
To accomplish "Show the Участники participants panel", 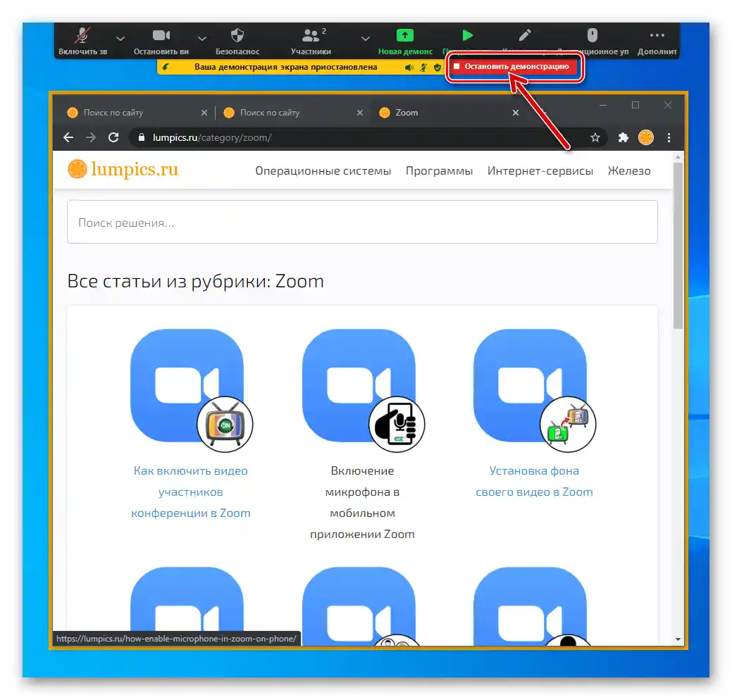I will (x=311, y=35).
